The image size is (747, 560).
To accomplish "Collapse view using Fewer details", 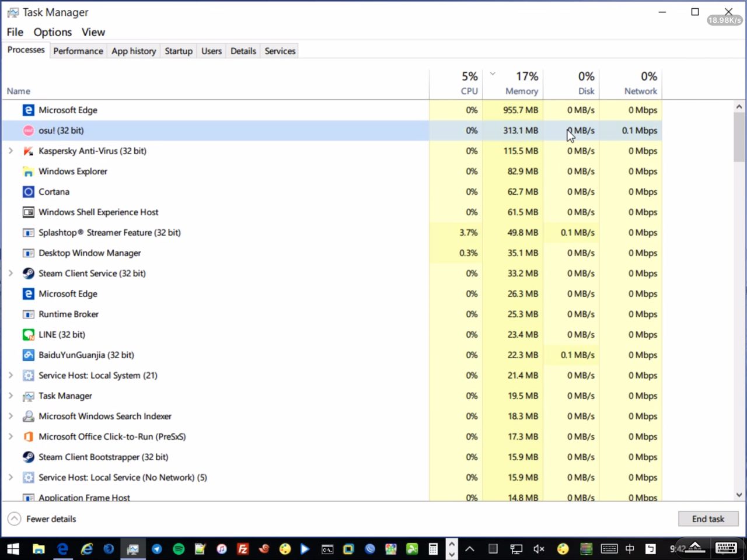I will (42, 519).
